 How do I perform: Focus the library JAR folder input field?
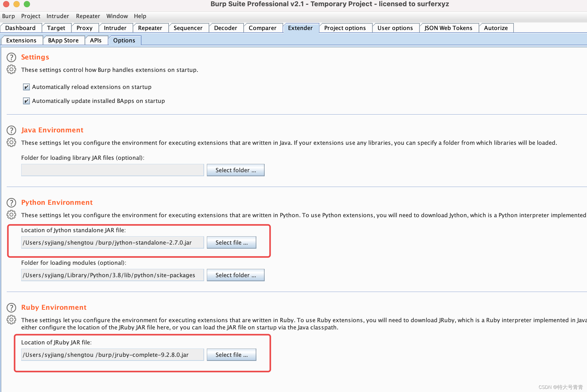coord(112,170)
